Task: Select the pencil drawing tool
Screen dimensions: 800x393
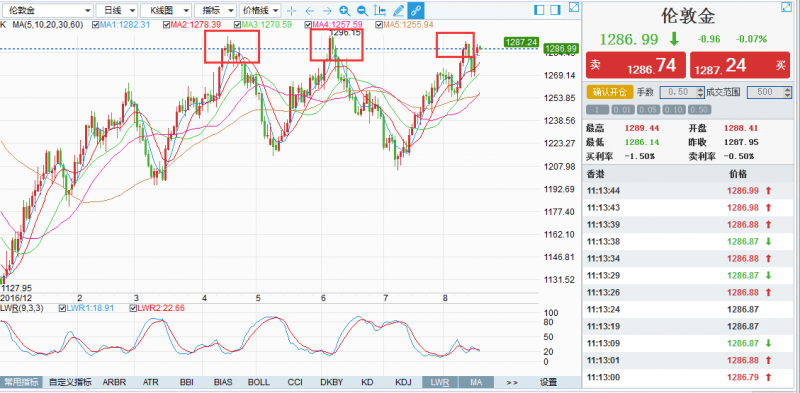Action: click(x=399, y=10)
